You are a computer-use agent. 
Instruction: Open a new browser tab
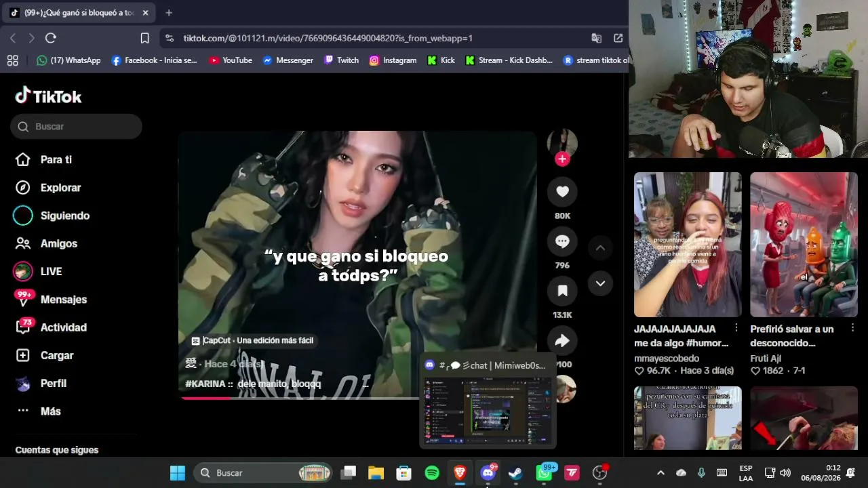(x=169, y=12)
